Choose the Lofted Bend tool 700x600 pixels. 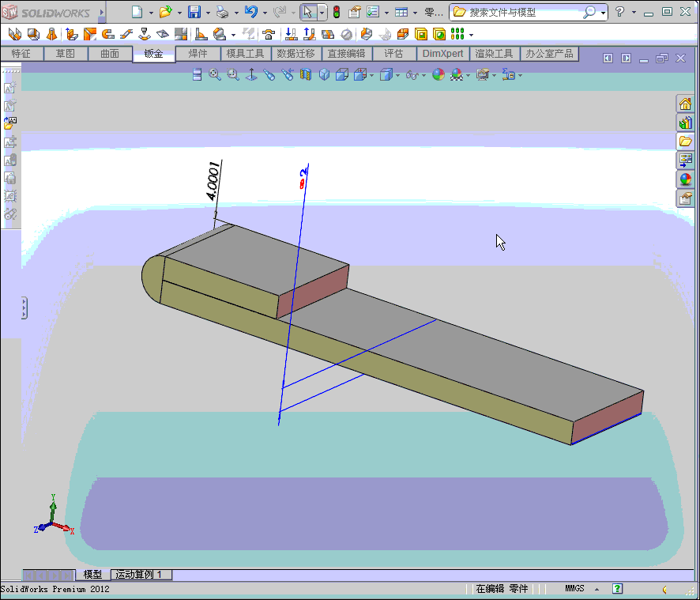[51, 34]
